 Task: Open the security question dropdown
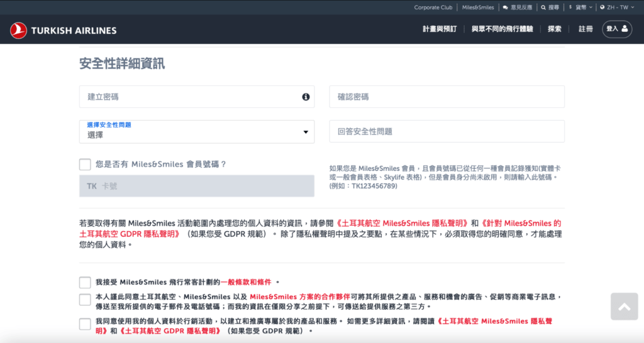coord(197,132)
